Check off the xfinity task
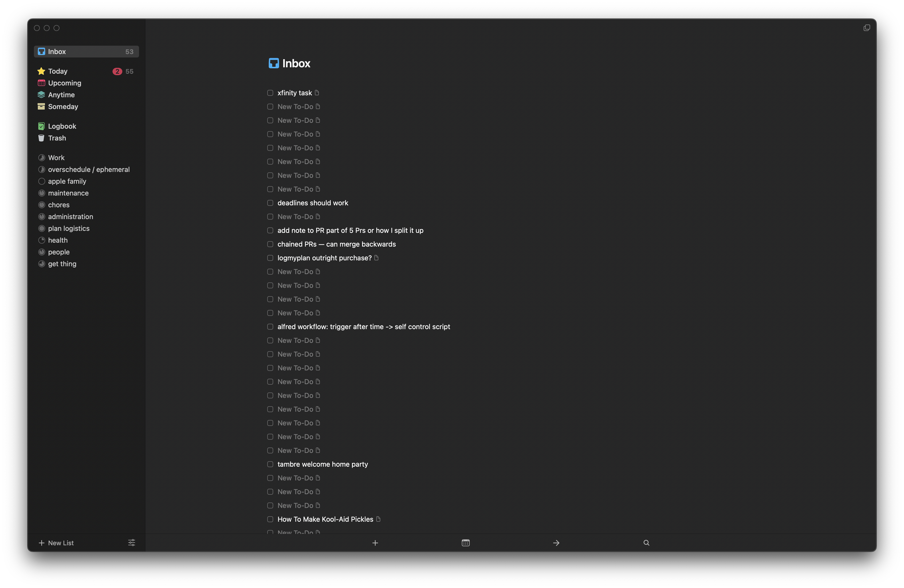This screenshot has width=904, height=588. 270,92
